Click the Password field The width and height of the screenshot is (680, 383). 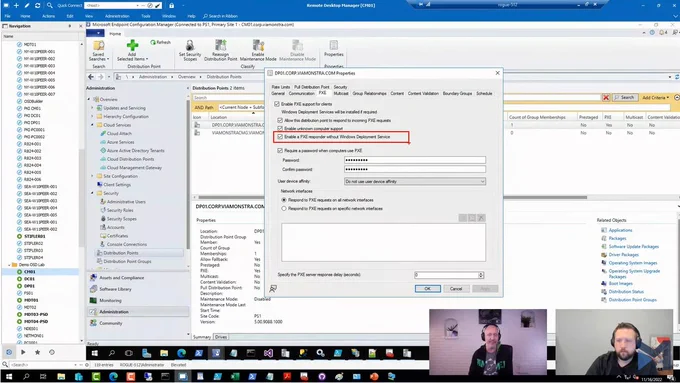point(415,160)
